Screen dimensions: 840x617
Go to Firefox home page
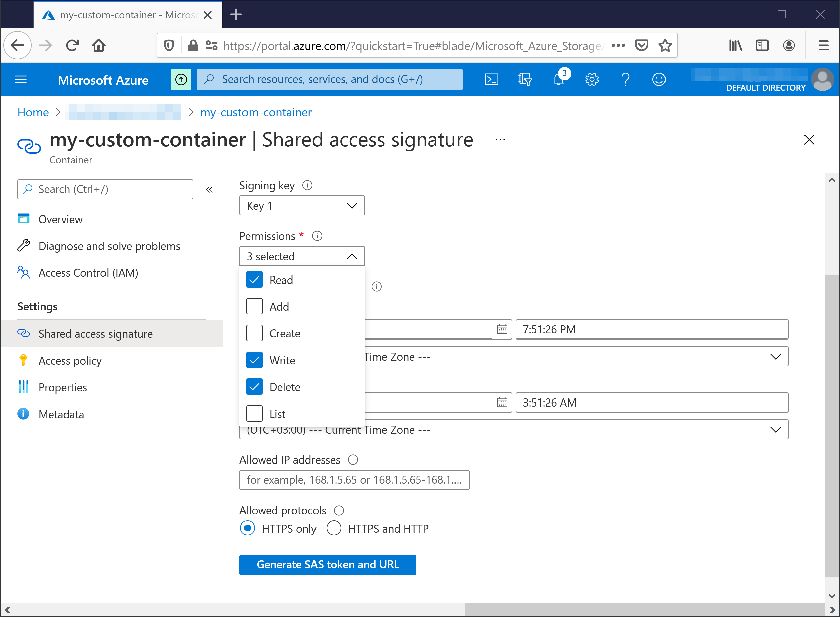pyautogui.click(x=99, y=46)
